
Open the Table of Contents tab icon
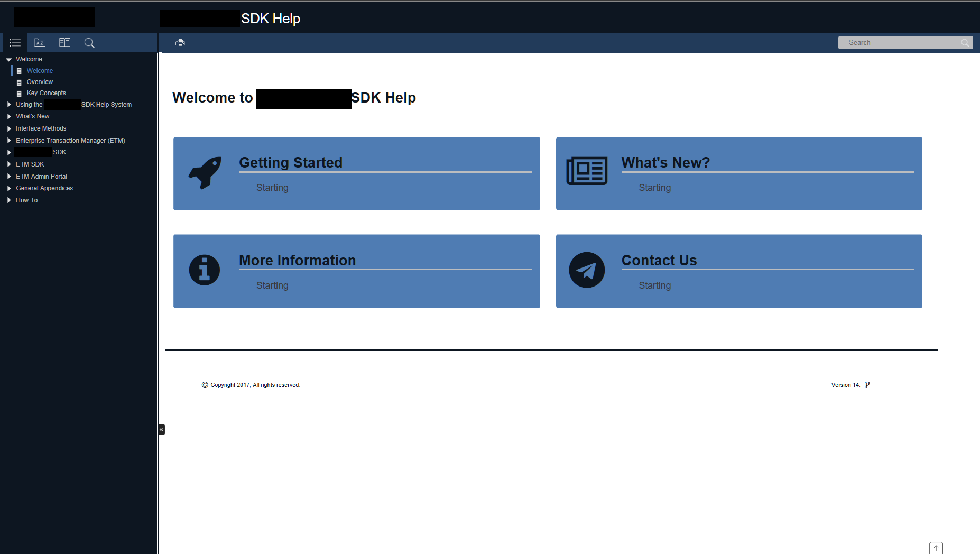(x=15, y=43)
